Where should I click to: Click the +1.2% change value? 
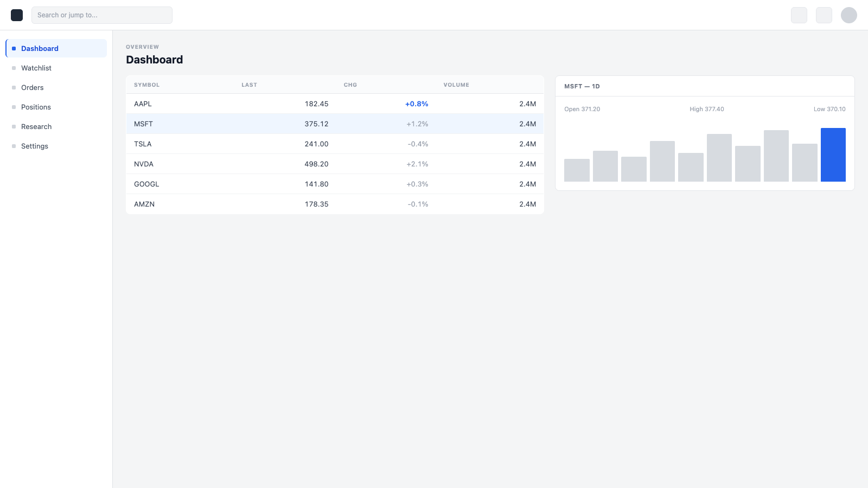tap(417, 124)
